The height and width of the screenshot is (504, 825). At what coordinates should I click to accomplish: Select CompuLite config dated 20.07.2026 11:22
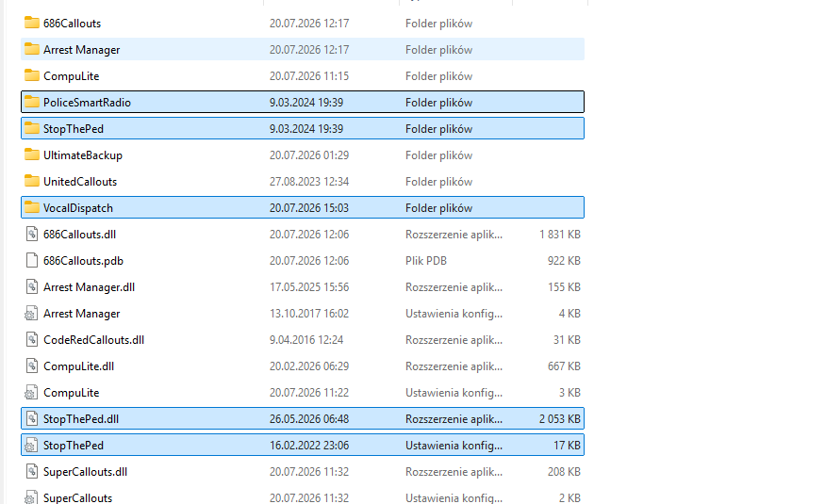(71, 393)
